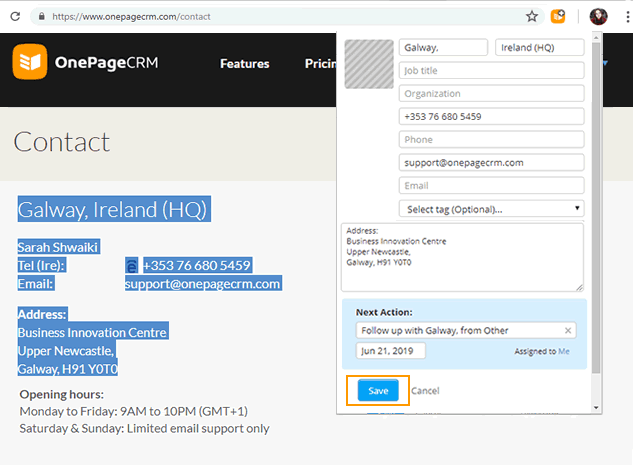Click the Business Innovation Centre text on page
Viewport: 633px width, 465px height.
point(92,333)
